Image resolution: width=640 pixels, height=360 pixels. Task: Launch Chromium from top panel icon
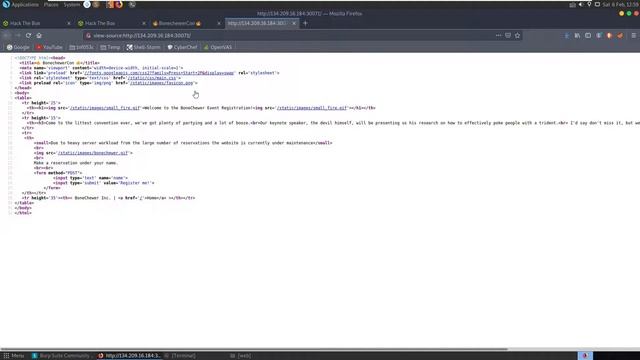pos(87,4)
